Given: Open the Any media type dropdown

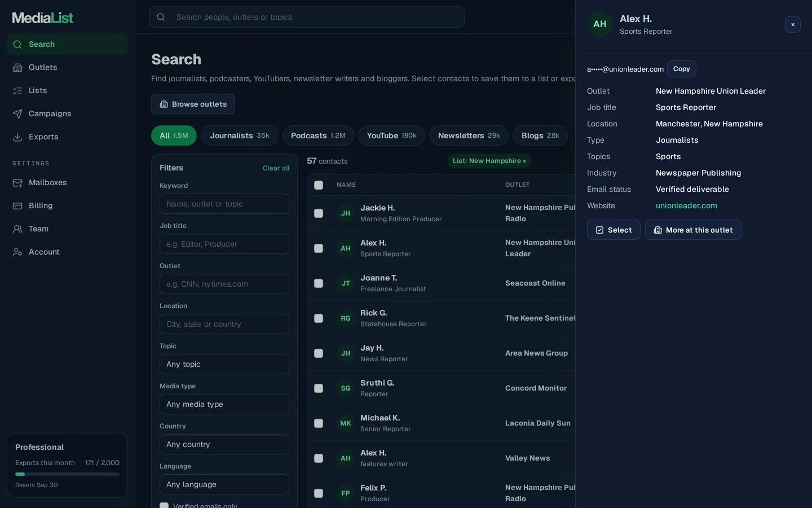Looking at the screenshot, I should pos(224,404).
